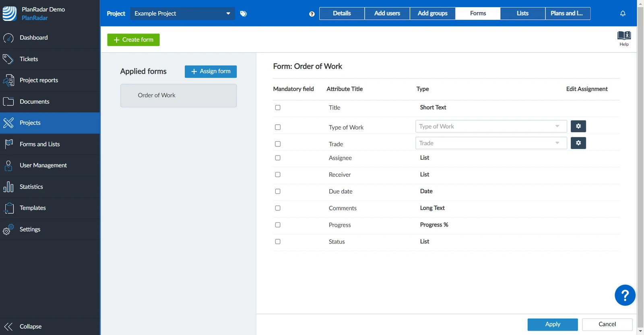
Task: Open gear settings for Type of Work
Action: click(578, 126)
